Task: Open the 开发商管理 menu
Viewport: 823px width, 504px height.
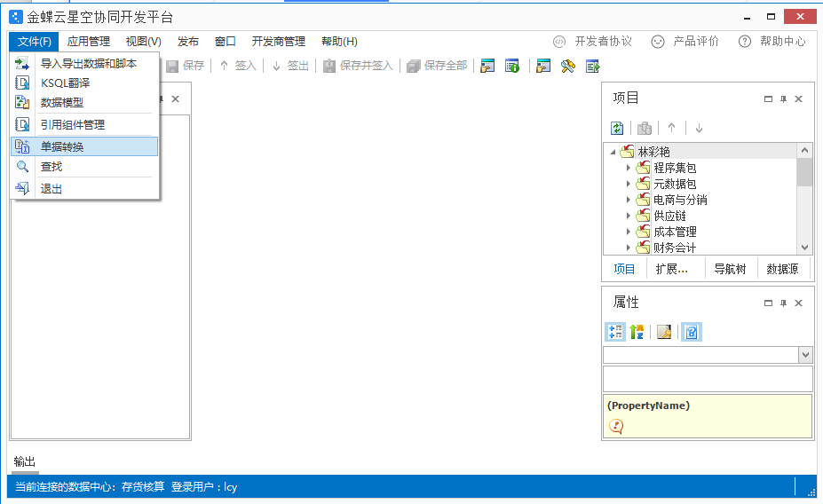Action: tap(278, 42)
